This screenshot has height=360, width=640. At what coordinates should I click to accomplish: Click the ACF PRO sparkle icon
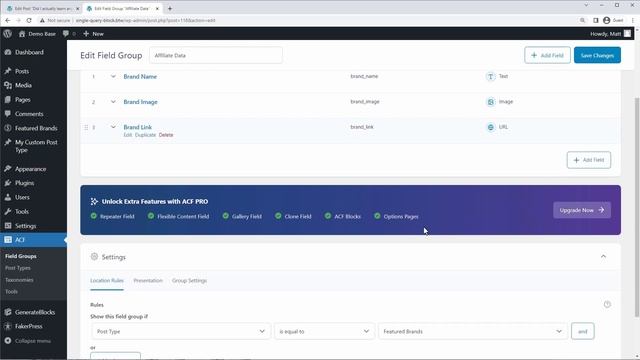pyautogui.click(x=94, y=201)
